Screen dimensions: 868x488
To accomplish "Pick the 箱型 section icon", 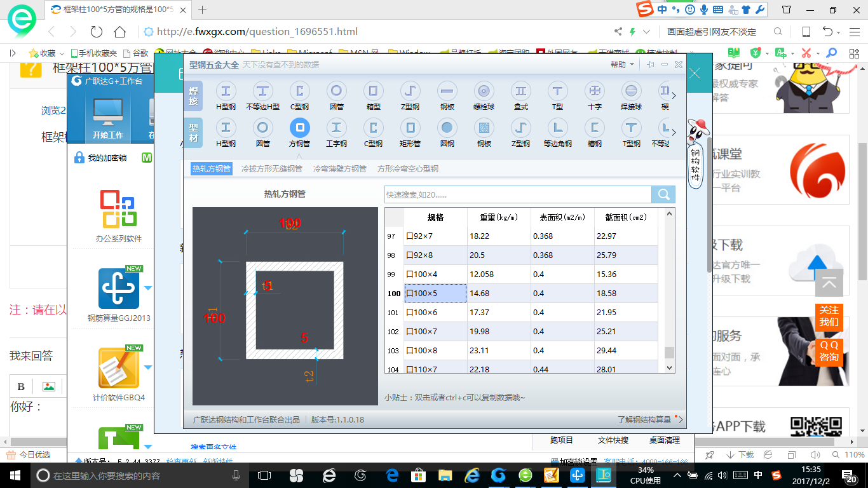I will pos(373,91).
